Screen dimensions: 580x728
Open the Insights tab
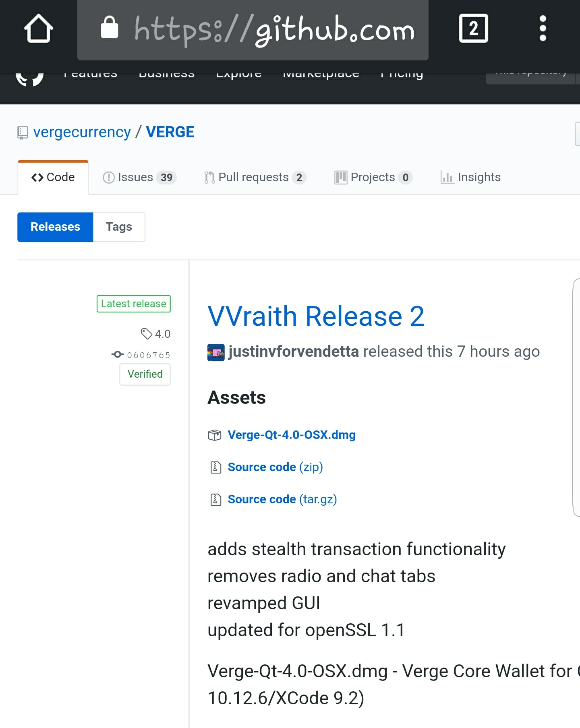[470, 177]
